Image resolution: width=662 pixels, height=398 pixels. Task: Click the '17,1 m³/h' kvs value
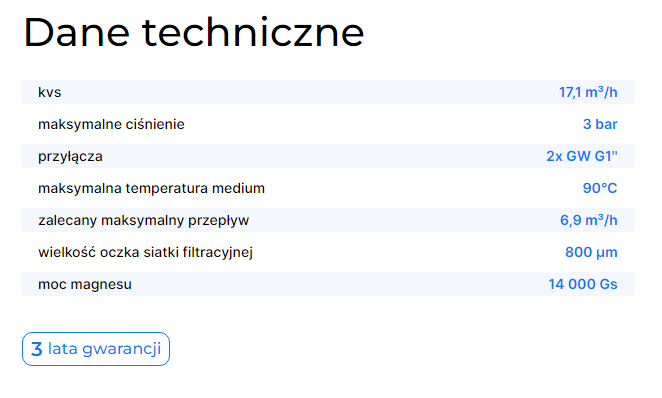point(588,92)
